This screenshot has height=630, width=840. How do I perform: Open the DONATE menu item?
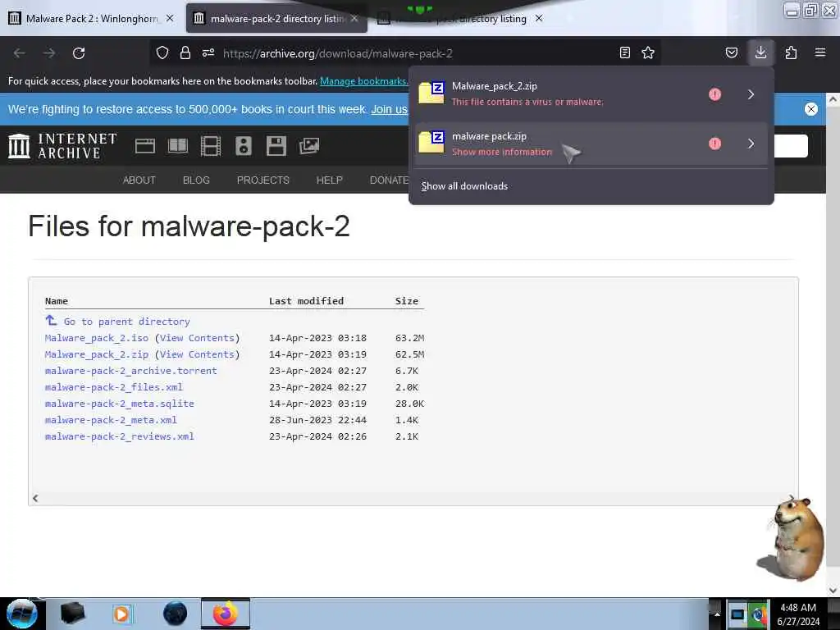point(389,180)
